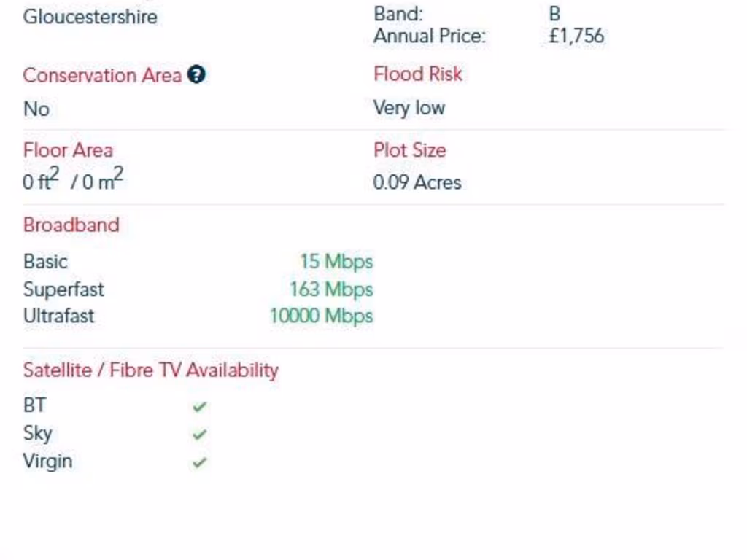Click the Virgin provider label

[47, 461]
